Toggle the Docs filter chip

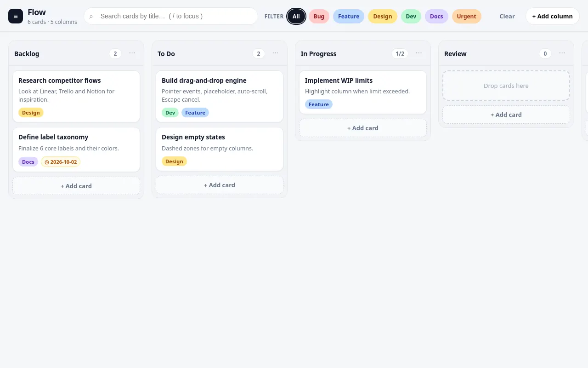436,16
